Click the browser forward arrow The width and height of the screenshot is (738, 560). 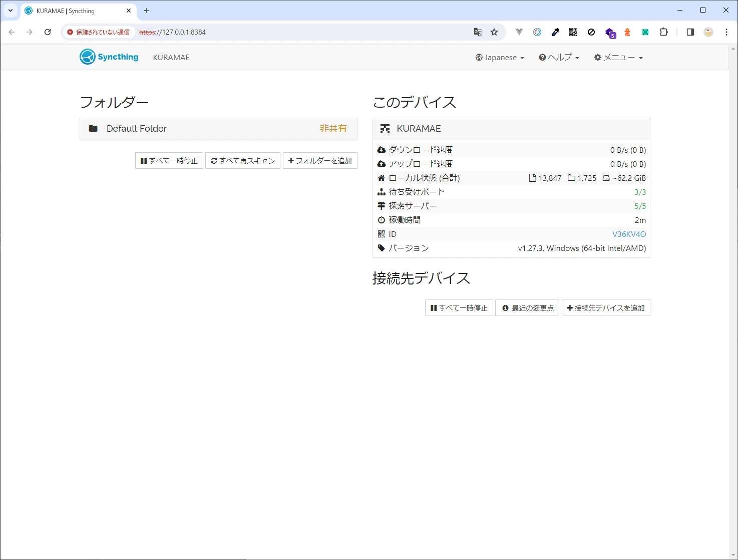tap(30, 32)
